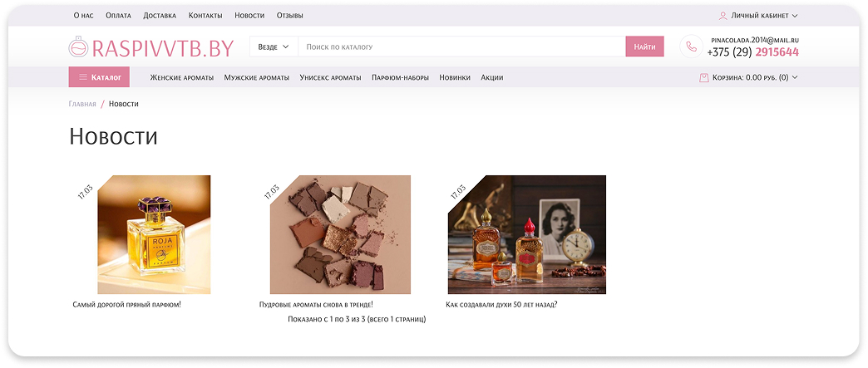Click the hamburger icon on Каталог button
Screen dimensions: 868x368
83,77
